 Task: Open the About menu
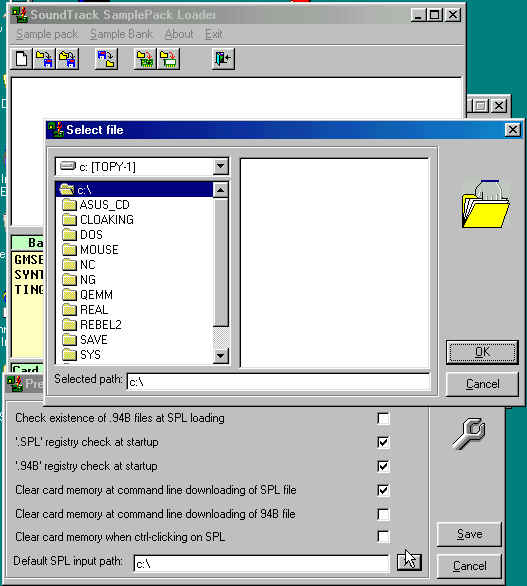tap(179, 34)
